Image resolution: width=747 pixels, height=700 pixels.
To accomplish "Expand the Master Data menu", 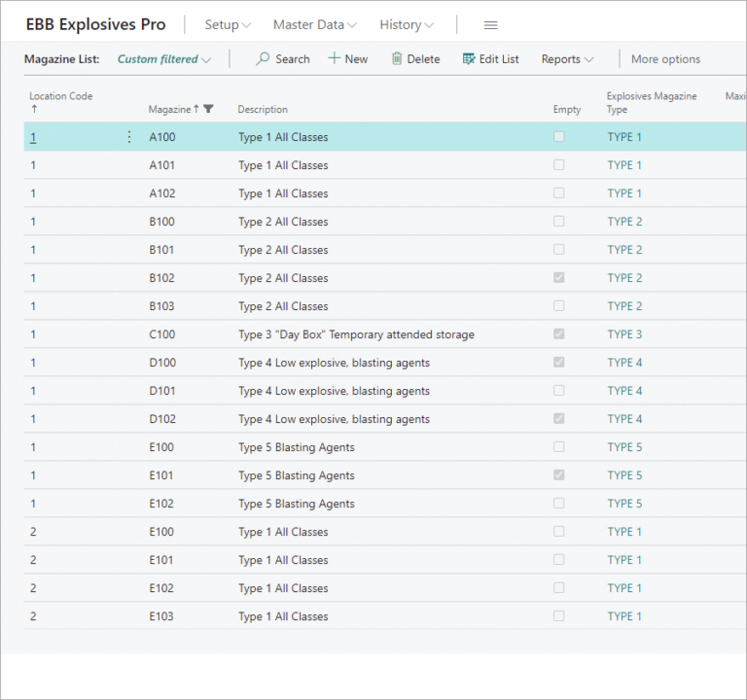I will tap(314, 24).
